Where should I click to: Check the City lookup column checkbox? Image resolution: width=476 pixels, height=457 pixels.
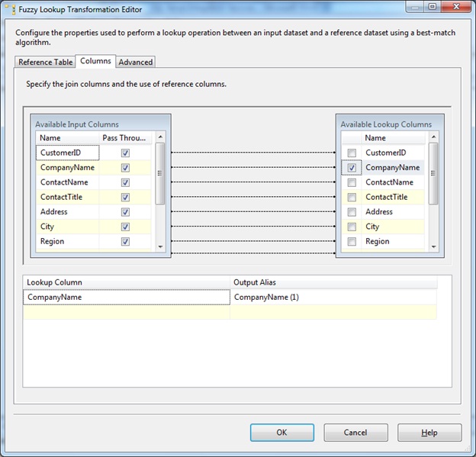click(352, 227)
